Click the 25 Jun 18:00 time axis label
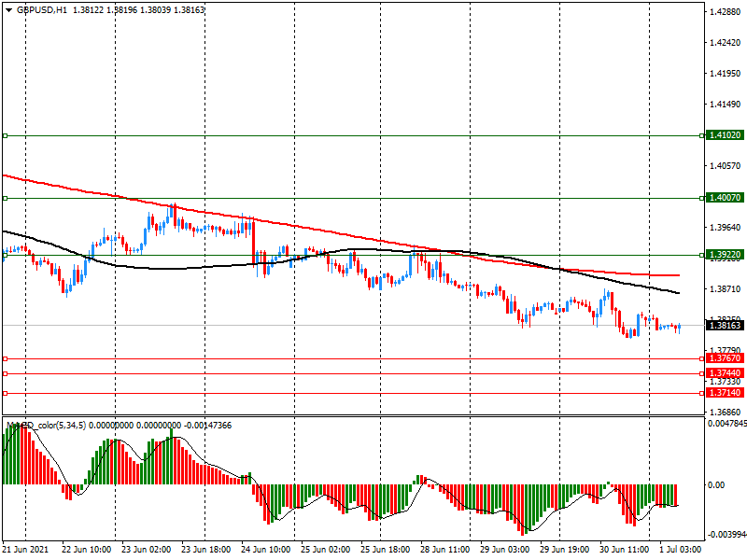The width and height of the screenshot is (747, 560). (x=385, y=550)
